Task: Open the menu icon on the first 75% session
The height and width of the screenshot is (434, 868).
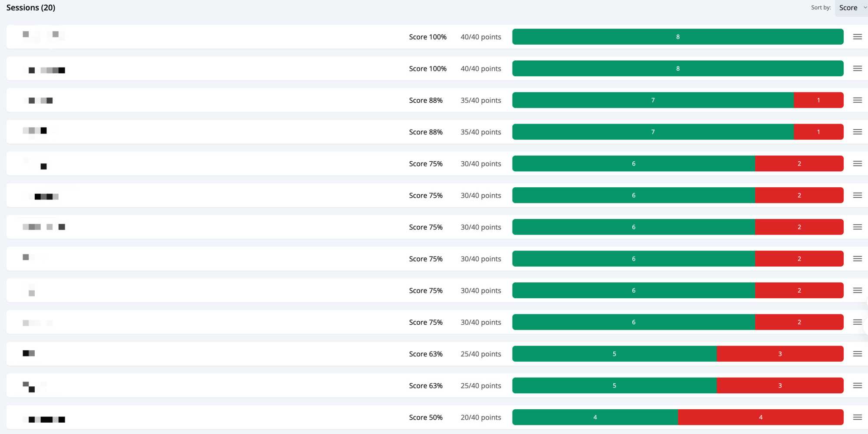Action: click(x=857, y=163)
